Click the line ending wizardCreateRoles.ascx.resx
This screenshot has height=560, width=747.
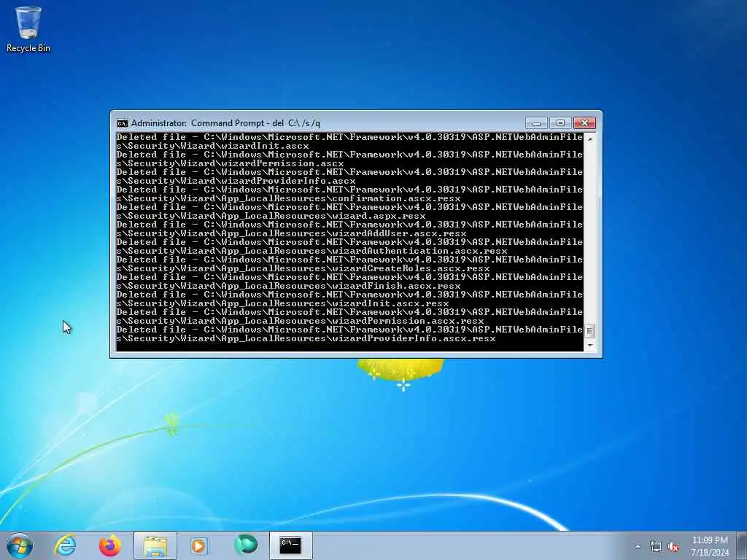[303, 268]
